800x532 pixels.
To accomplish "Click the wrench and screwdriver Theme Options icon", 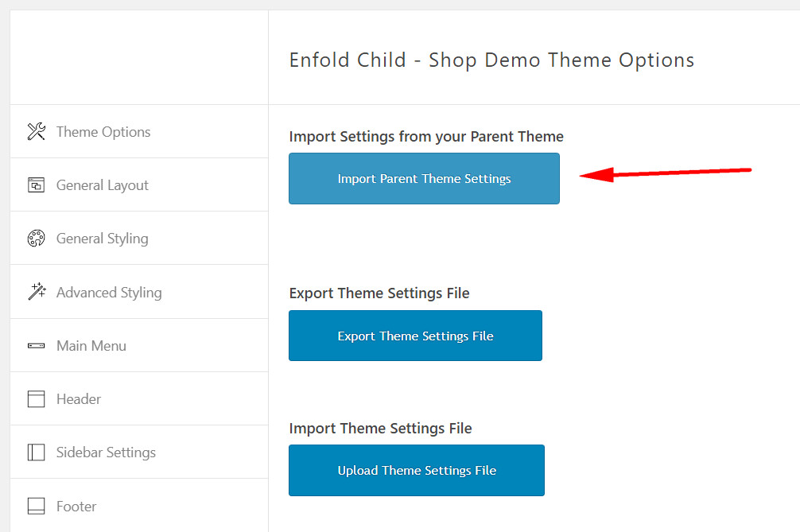I will [x=37, y=131].
